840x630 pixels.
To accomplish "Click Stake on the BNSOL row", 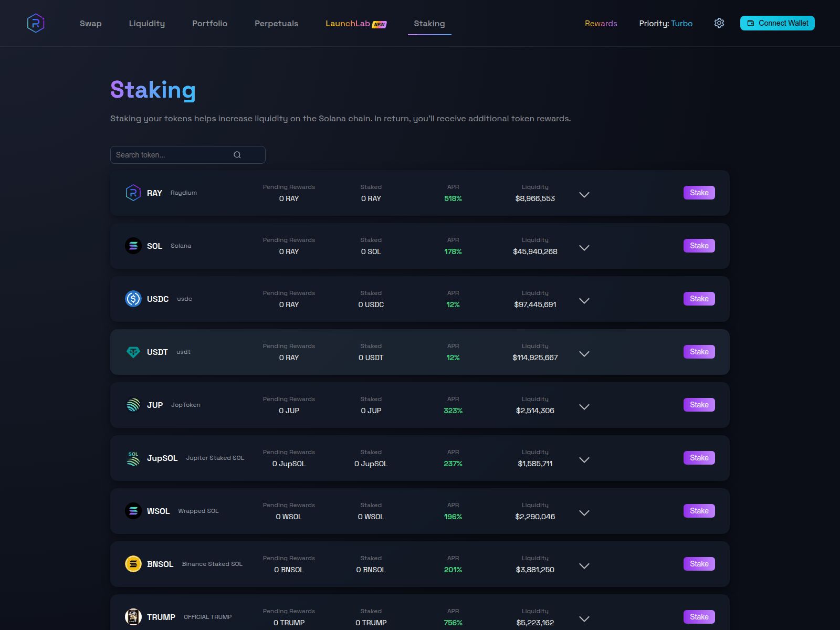I will coord(699,564).
